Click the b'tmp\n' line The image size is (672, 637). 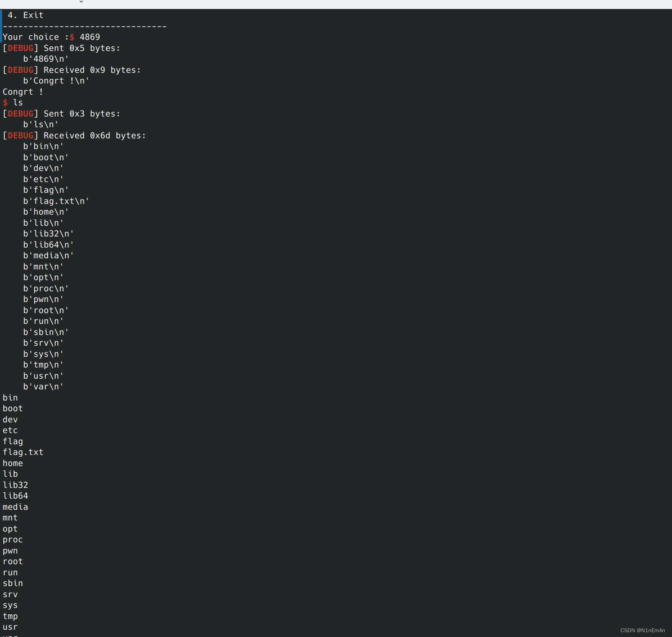pos(43,365)
